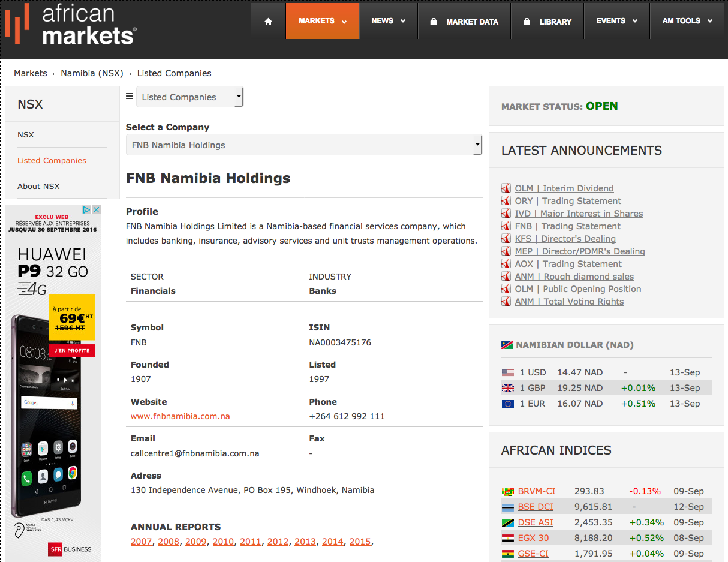
Task: Open KFS Director's Dealing link
Action: [565, 239]
